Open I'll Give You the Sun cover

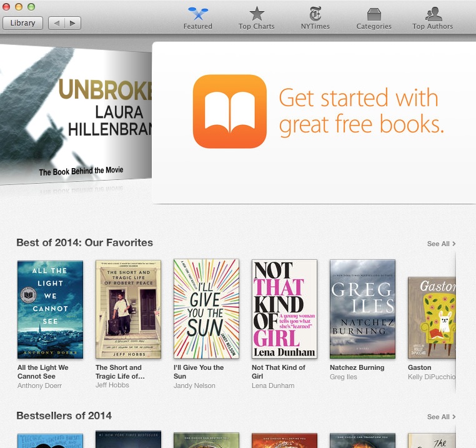coord(206,309)
